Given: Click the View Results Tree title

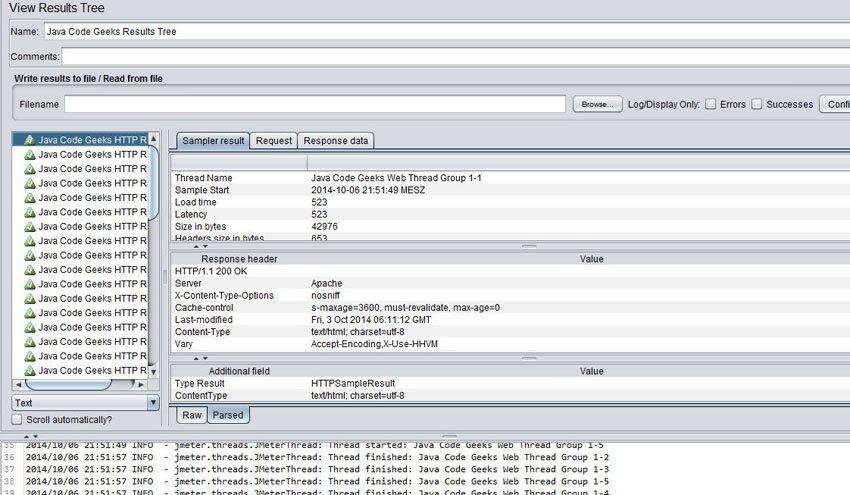Looking at the screenshot, I should [x=57, y=8].
